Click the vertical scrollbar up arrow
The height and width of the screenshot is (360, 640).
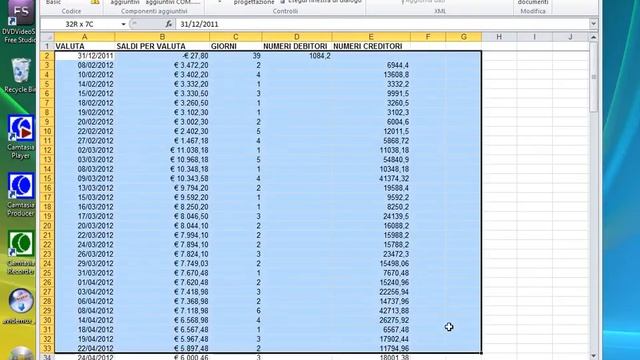pyautogui.click(x=593, y=37)
